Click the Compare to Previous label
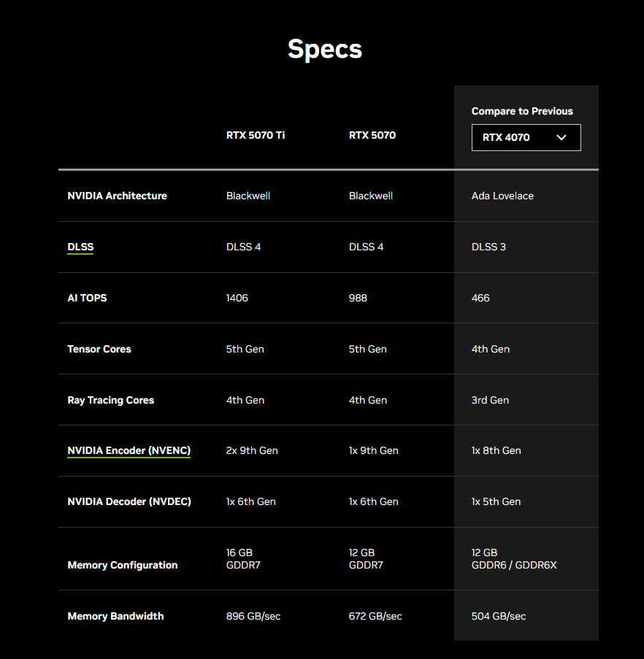 click(x=521, y=112)
